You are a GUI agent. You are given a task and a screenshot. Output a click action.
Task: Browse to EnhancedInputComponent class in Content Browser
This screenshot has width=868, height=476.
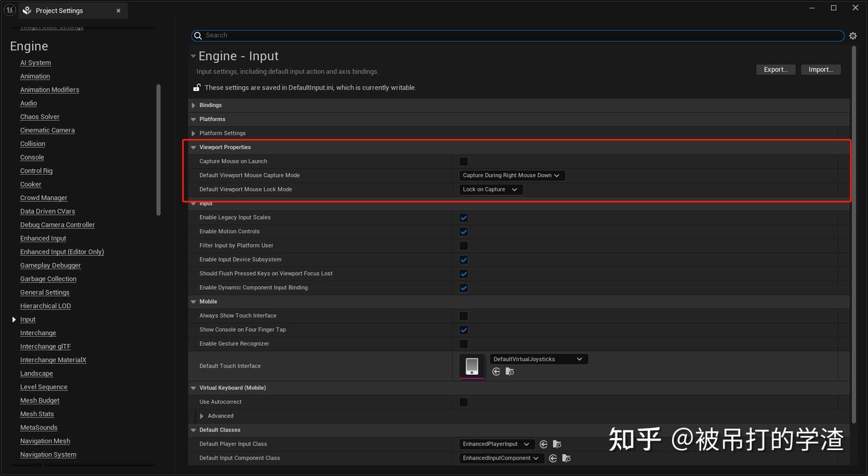click(567, 458)
